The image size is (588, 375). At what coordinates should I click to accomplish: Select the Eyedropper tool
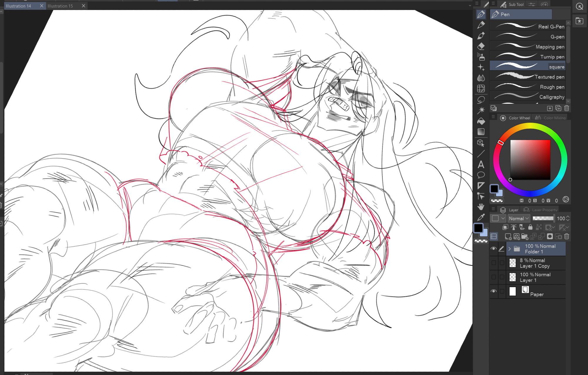click(x=481, y=217)
